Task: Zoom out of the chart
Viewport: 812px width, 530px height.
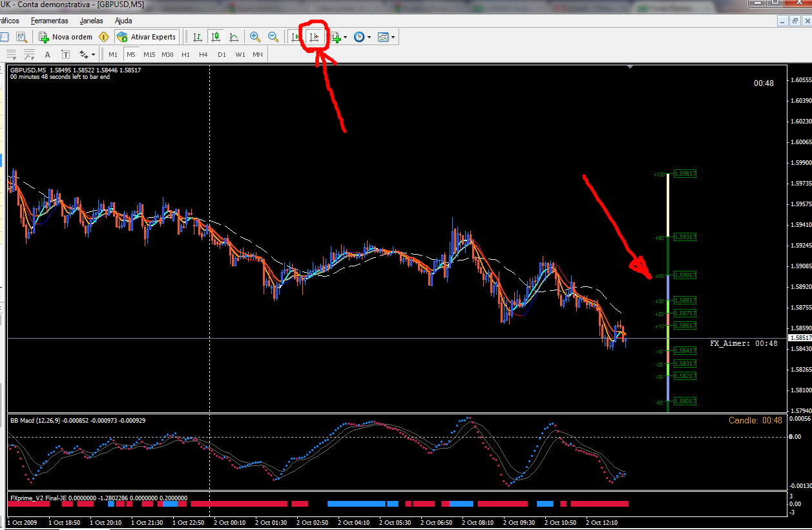Action: (x=273, y=37)
